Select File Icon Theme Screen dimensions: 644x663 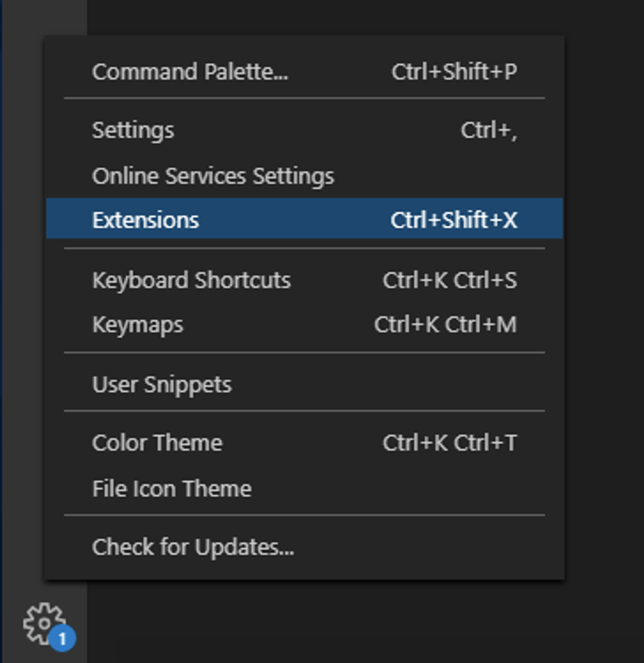coord(304,488)
